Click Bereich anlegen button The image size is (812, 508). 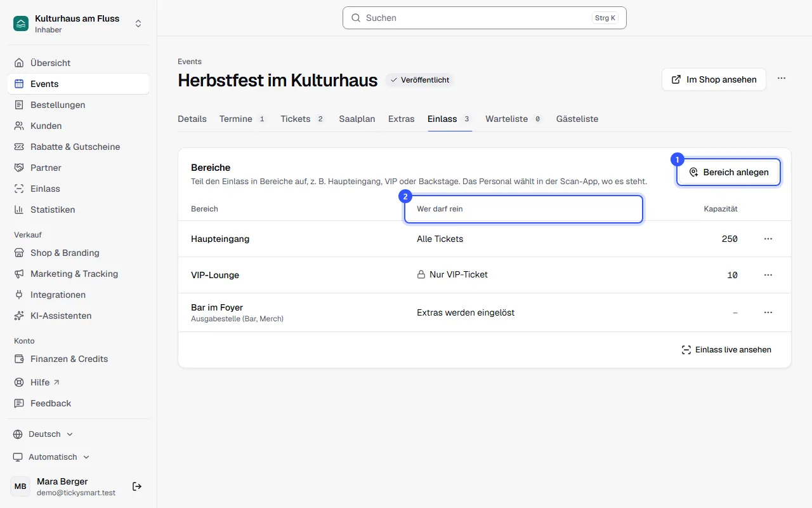[x=728, y=172]
